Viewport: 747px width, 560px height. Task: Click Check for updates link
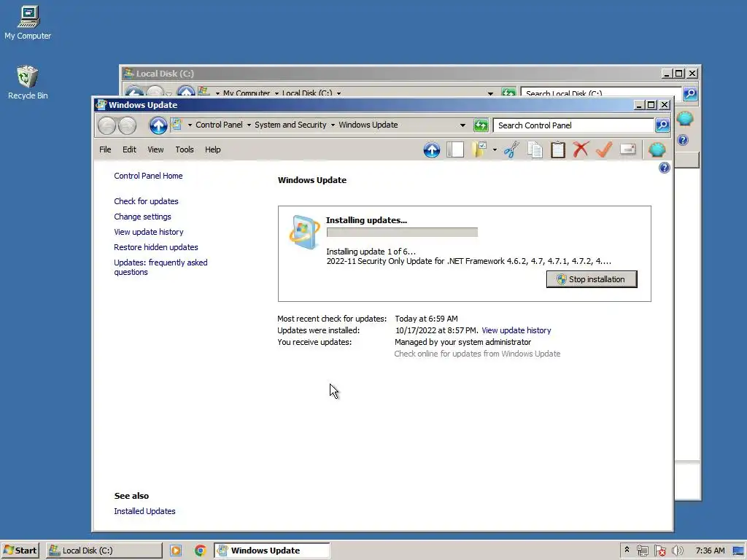pos(146,201)
